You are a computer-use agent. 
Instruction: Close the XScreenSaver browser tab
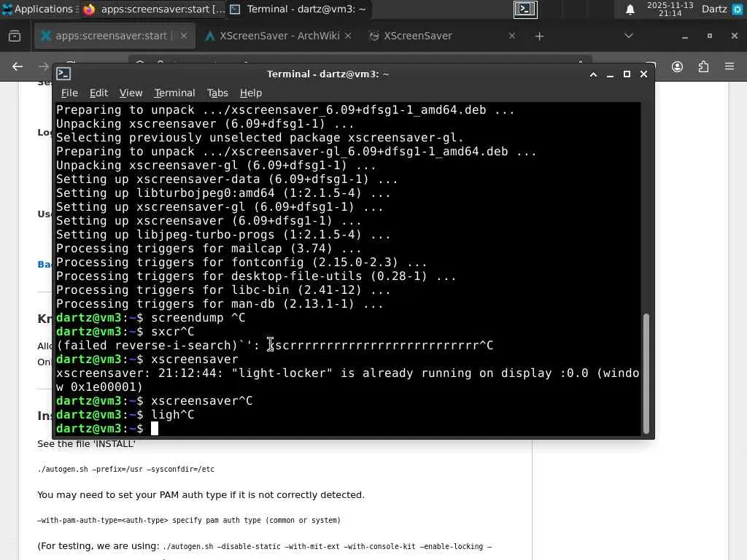click(511, 36)
